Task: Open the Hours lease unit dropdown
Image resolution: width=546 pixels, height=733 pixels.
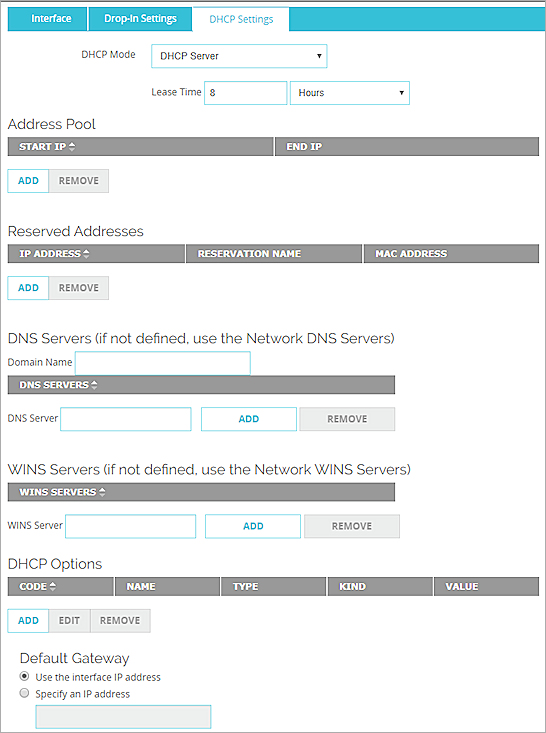Action: coord(350,93)
